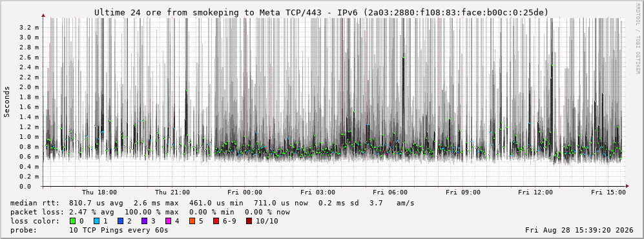Click the Thu 21:00 time axis label
644x239 pixels.
click(x=172, y=192)
